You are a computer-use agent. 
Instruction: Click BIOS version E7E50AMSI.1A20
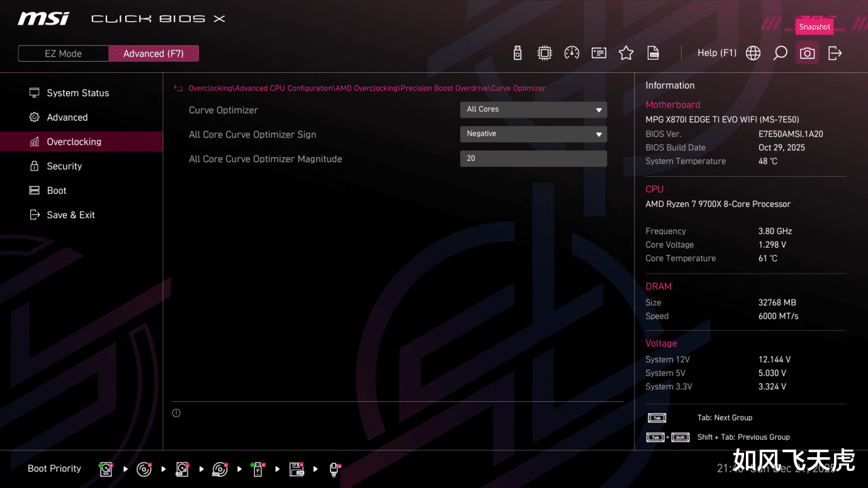click(791, 134)
